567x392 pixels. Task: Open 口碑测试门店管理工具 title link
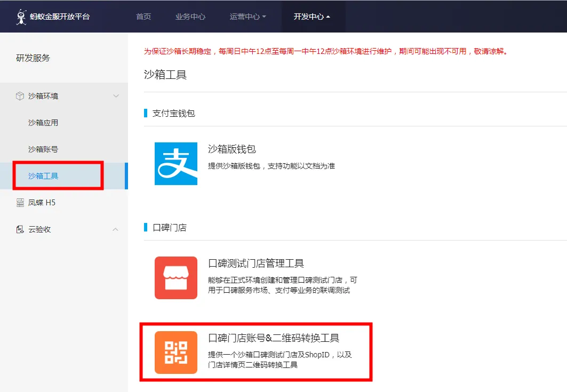[256, 263]
